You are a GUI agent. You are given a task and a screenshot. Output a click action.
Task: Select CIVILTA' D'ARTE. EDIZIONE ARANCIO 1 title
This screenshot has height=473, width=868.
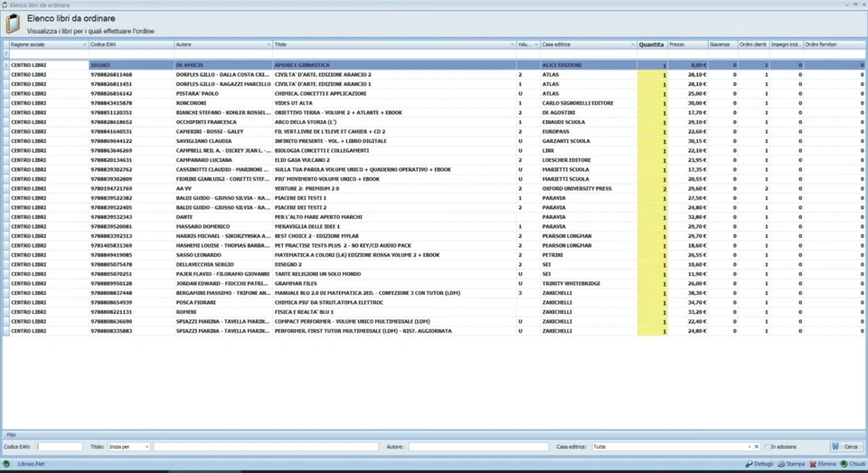[393, 84]
